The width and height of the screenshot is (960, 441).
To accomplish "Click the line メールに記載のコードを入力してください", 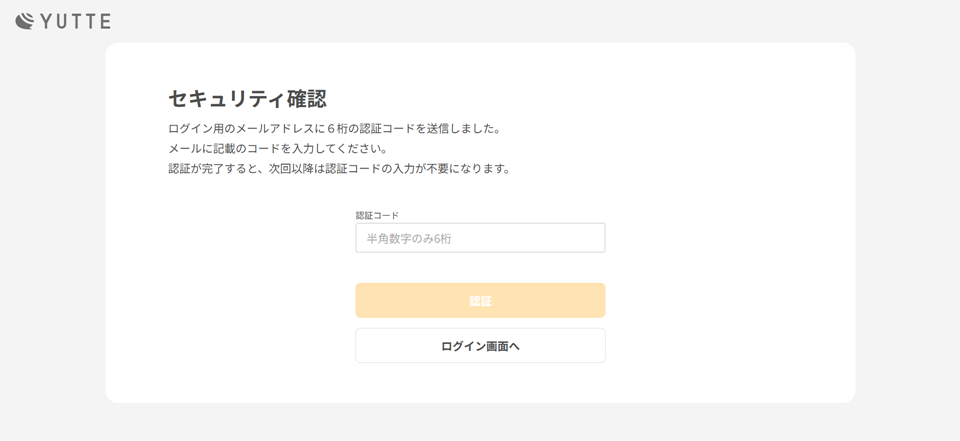I will click(x=278, y=149).
